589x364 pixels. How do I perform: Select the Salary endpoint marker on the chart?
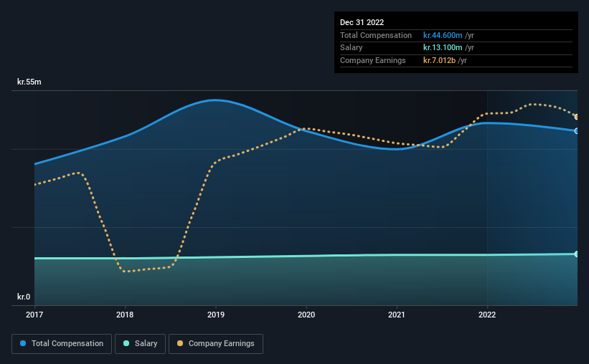576,254
